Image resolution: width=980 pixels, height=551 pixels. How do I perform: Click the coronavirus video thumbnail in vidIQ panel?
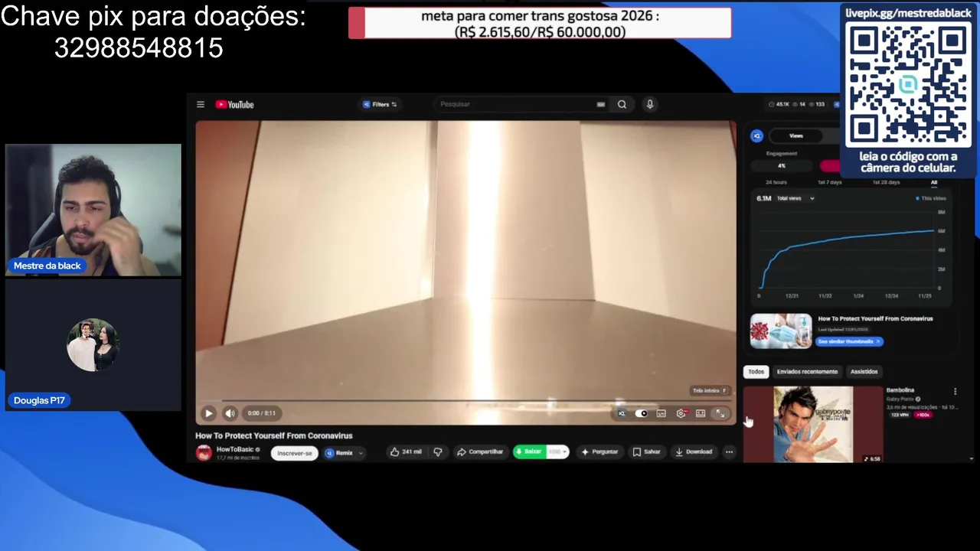click(x=781, y=331)
